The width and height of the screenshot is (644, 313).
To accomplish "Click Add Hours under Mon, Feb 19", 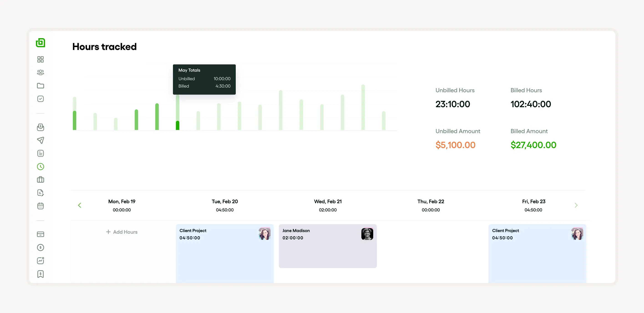I will pos(122,232).
